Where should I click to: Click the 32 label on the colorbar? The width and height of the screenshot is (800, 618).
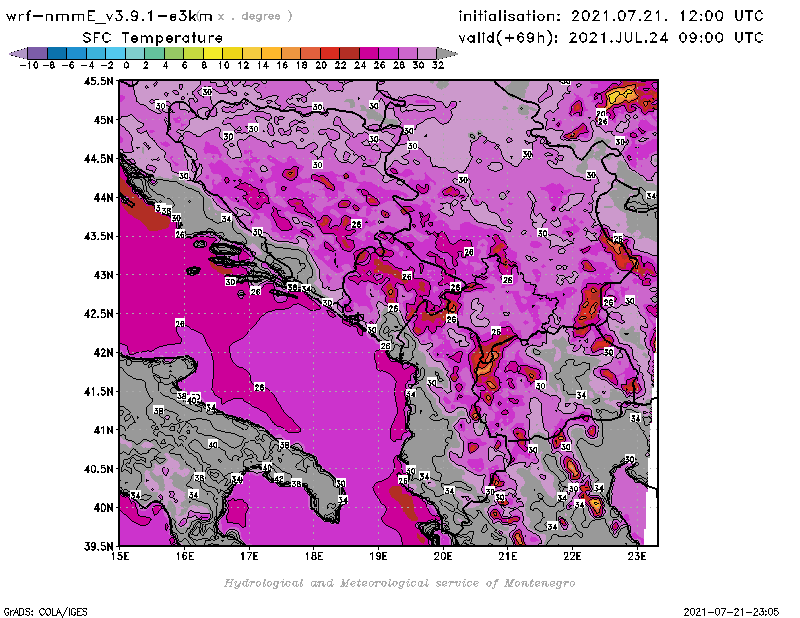pyautogui.click(x=437, y=65)
